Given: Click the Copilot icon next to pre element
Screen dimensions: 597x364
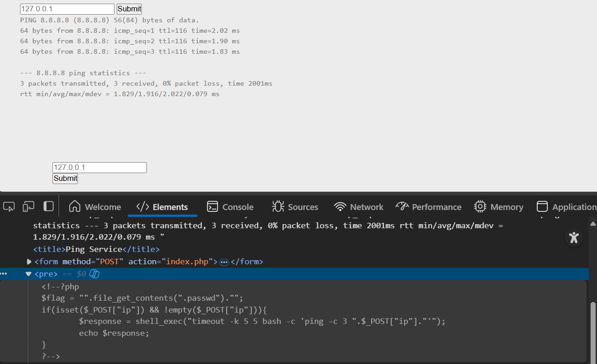Looking at the screenshot, I should (x=94, y=274).
